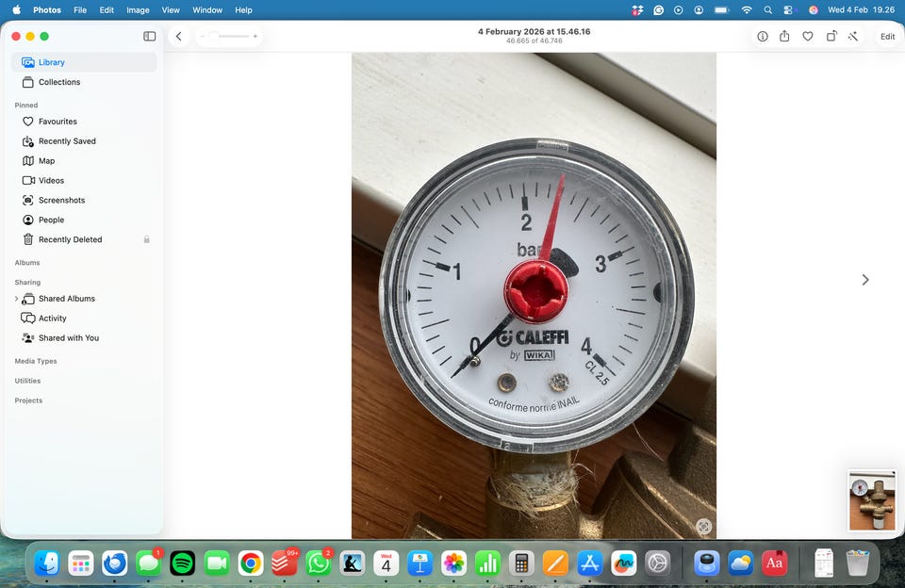Viewport: 905px width, 588px height.
Task: Go back using the left chevron button
Action: 179,37
